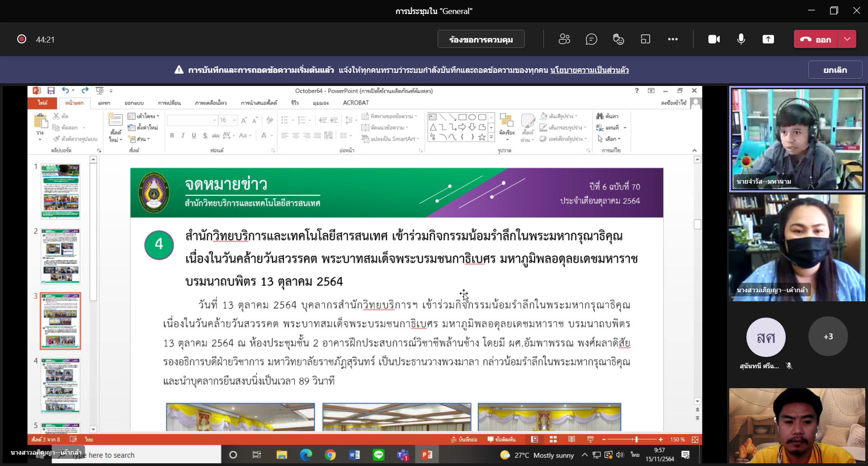Click the recording indicator dot
The width and height of the screenshot is (868, 466).
point(21,39)
